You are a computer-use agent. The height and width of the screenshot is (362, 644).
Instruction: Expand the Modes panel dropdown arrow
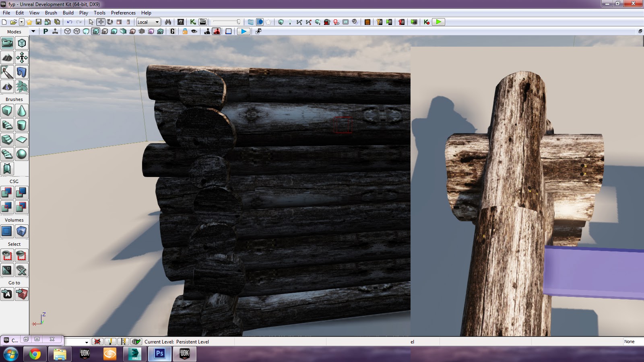pyautogui.click(x=33, y=31)
